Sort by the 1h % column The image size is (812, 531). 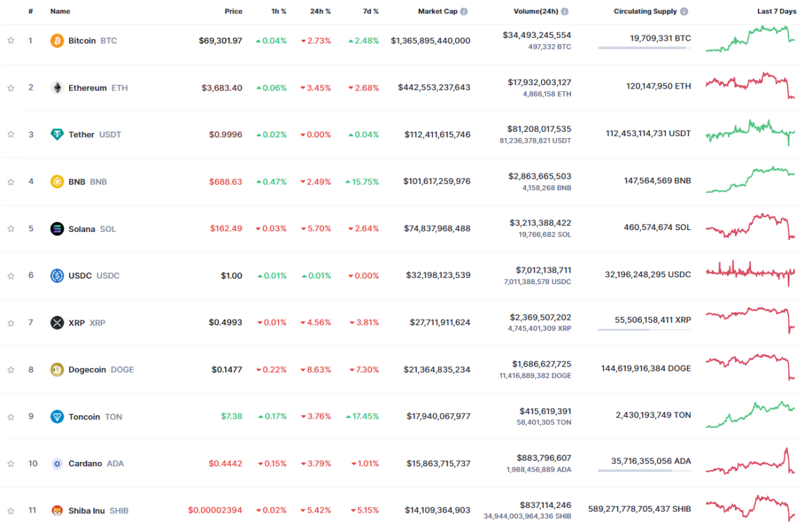click(278, 11)
